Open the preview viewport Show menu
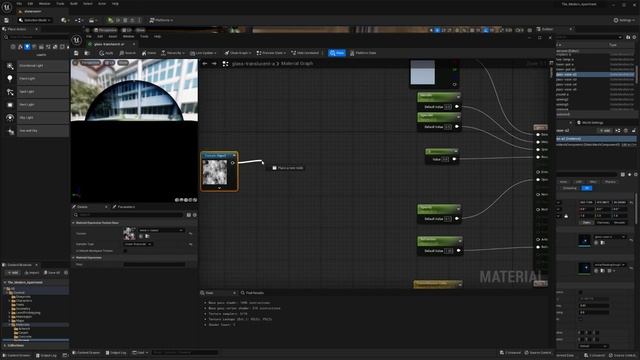The height and width of the screenshot is (360, 640). (x=123, y=63)
